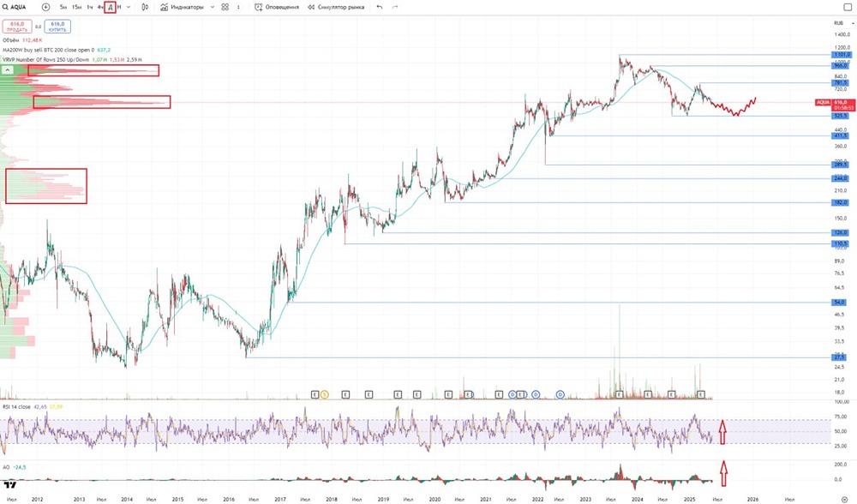Switch to 15м timeframe
The image size is (857, 504).
(76, 7)
